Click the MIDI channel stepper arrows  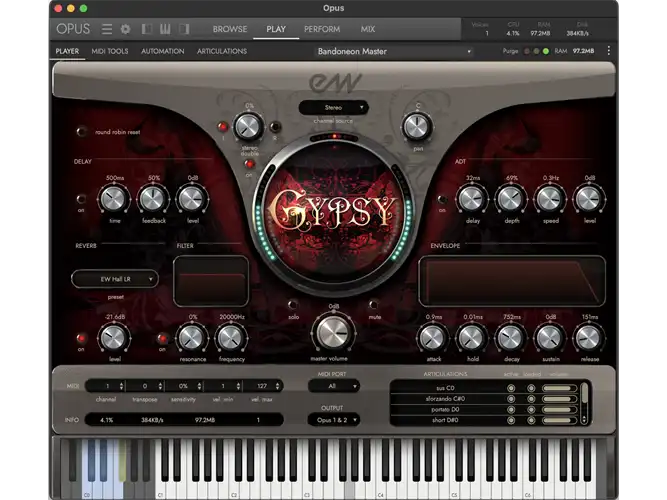coord(122,386)
